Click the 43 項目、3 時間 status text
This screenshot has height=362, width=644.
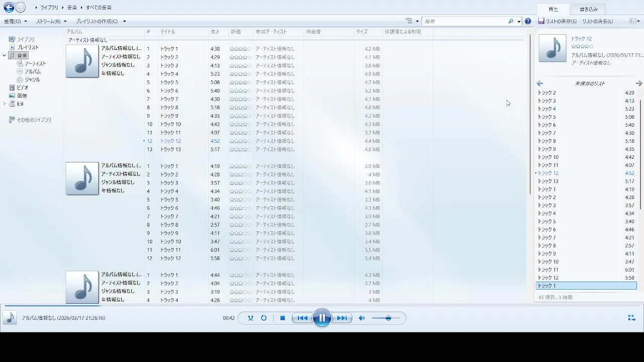(555, 297)
